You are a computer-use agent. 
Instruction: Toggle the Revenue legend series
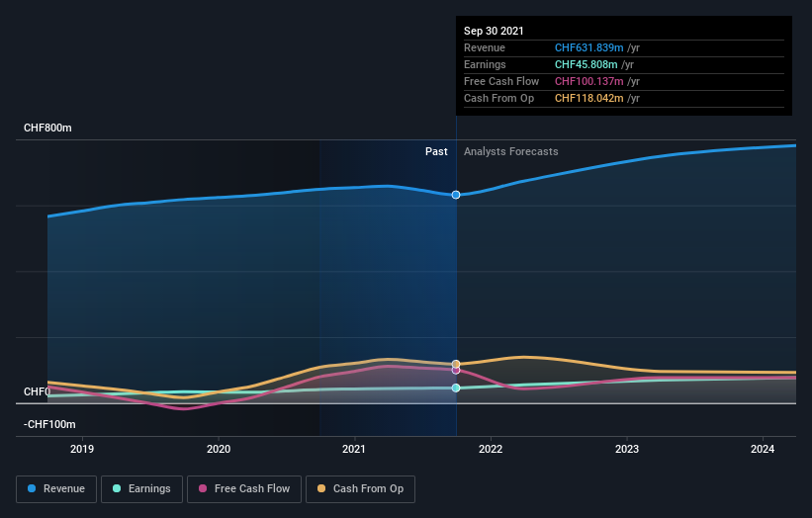pos(56,489)
